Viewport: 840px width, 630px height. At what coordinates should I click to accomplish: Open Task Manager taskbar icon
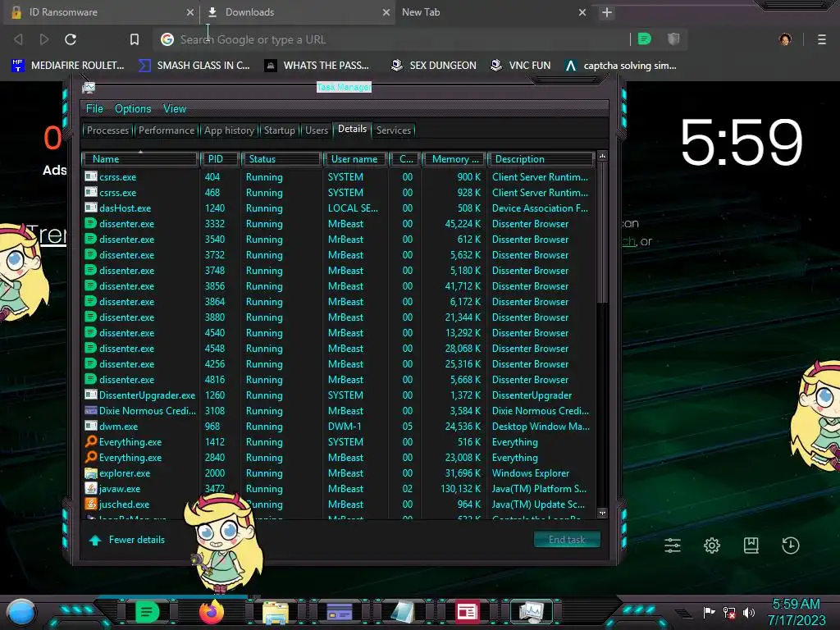[x=532, y=612]
